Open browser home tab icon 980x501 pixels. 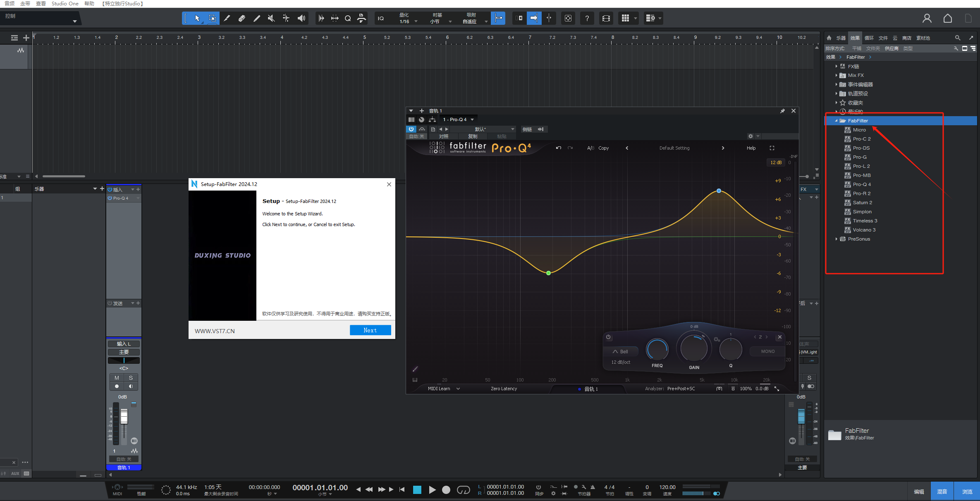[x=829, y=38]
